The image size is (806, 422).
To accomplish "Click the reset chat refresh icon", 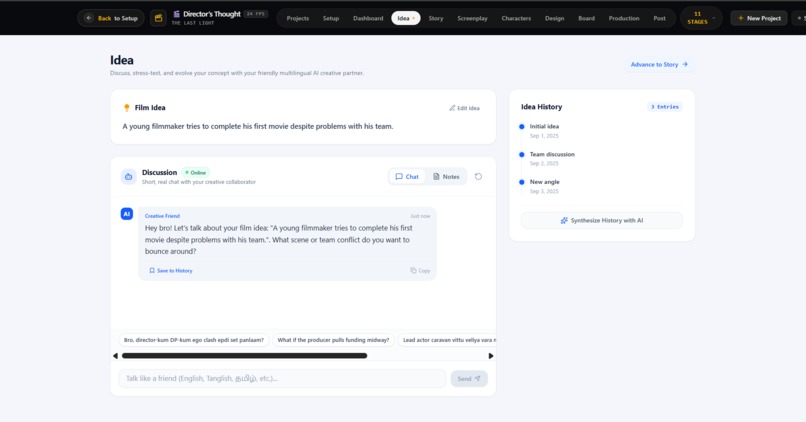I will point(478,176).
